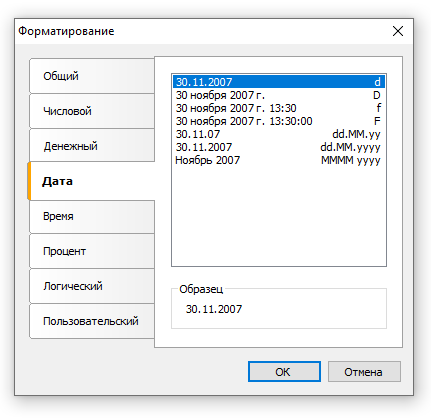The height and width of the screenshot is (418, 431).
Task: Click the Образец sample preview box
Action: [279, 309]
